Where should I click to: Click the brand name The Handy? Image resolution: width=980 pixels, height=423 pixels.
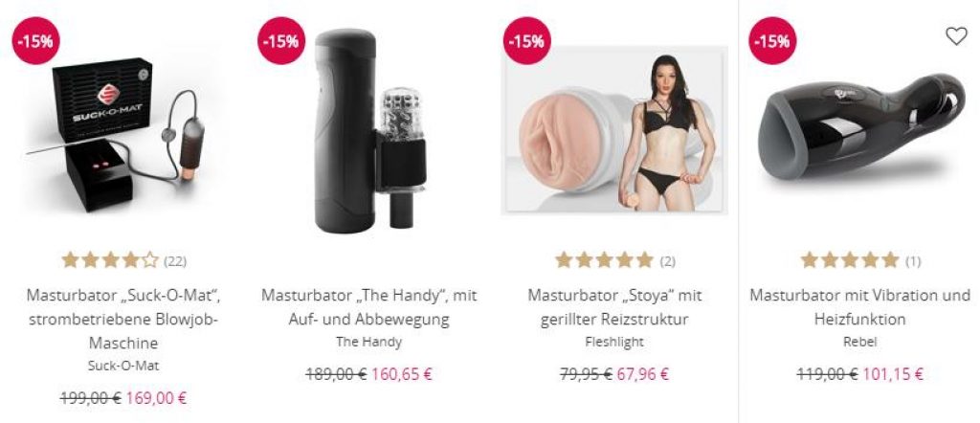368,342
